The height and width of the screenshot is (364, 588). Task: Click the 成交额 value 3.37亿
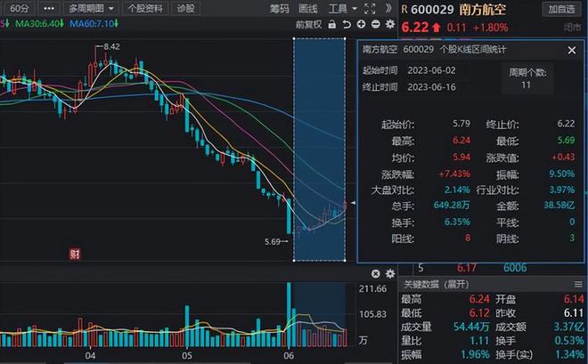pos(569,327)
